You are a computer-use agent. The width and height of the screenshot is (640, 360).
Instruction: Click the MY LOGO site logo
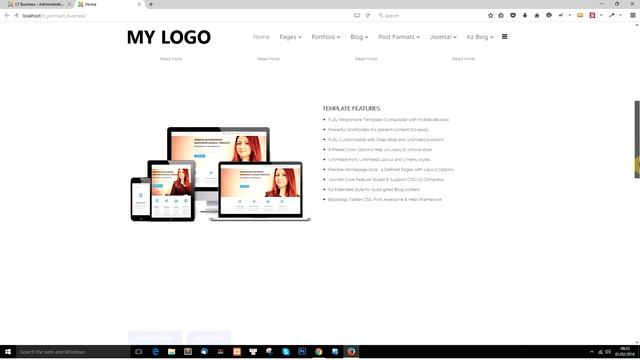[x=169, y=37]
